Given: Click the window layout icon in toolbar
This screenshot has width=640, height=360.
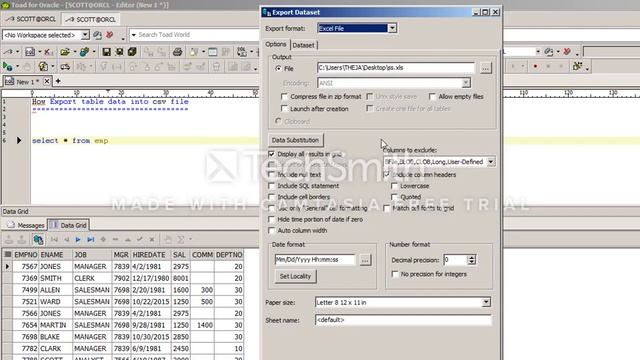Looking at the screenshot, I should pyautogui.click(x=213, y=52).
